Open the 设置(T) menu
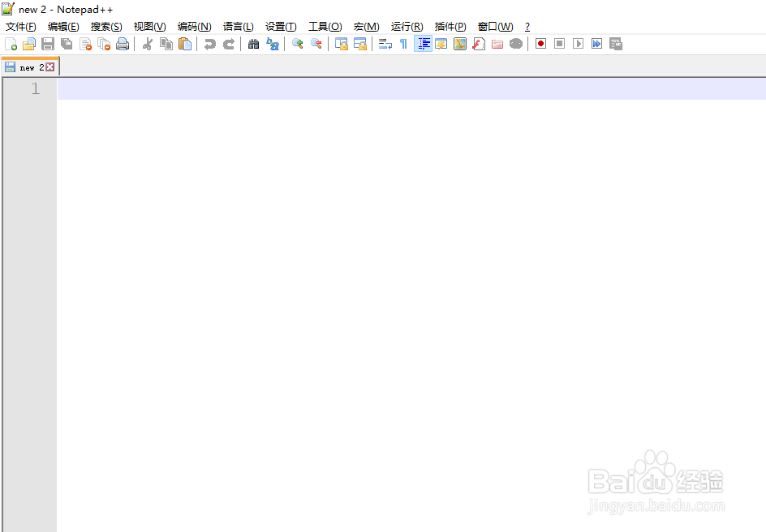Viewport: 766px width, 532px height. click(281, 26)
